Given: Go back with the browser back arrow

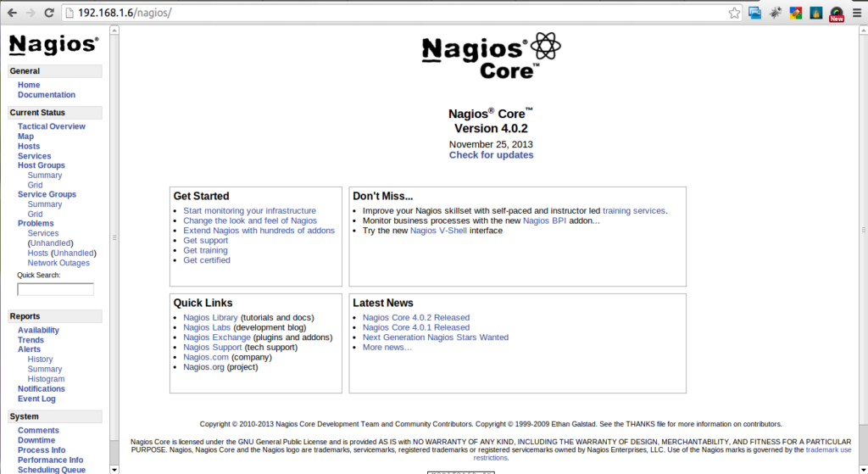Looking at the screenshot, I should (x=12, y=13).
